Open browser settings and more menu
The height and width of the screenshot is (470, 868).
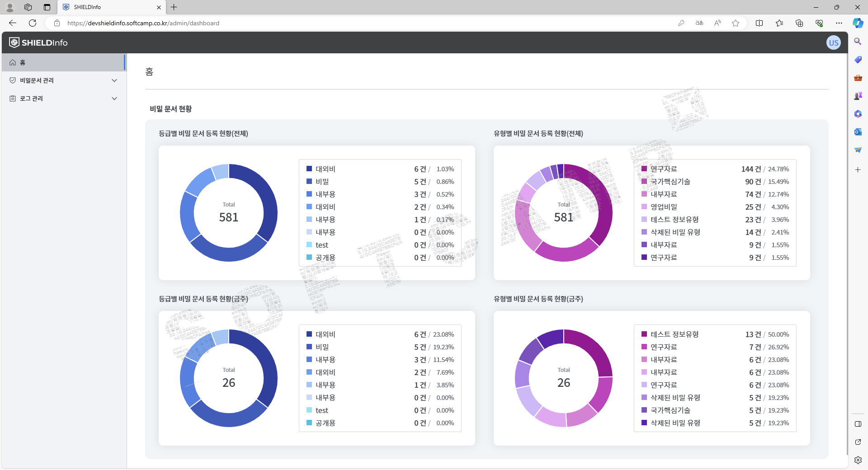click(x=839, y=23)
